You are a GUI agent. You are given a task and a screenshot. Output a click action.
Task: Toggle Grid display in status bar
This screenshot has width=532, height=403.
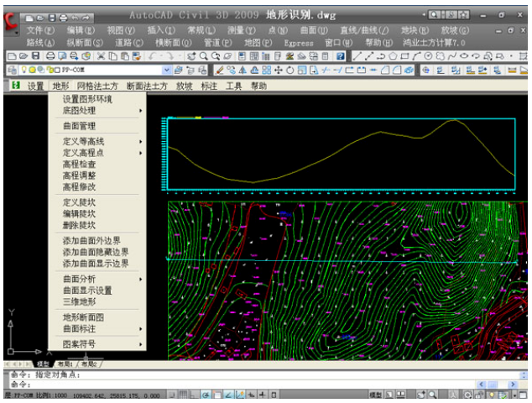tap(183, 395)
